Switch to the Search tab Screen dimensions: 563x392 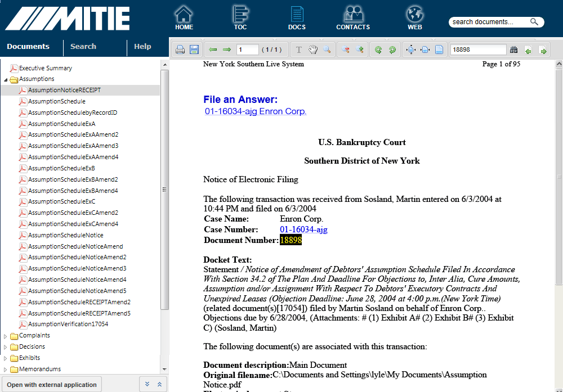[83, 47]
